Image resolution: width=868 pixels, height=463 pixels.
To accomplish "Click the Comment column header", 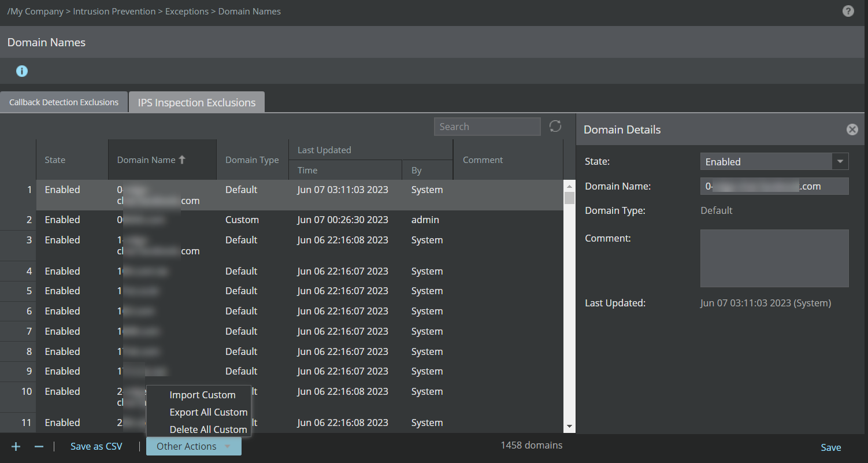I will coord(508,160).
